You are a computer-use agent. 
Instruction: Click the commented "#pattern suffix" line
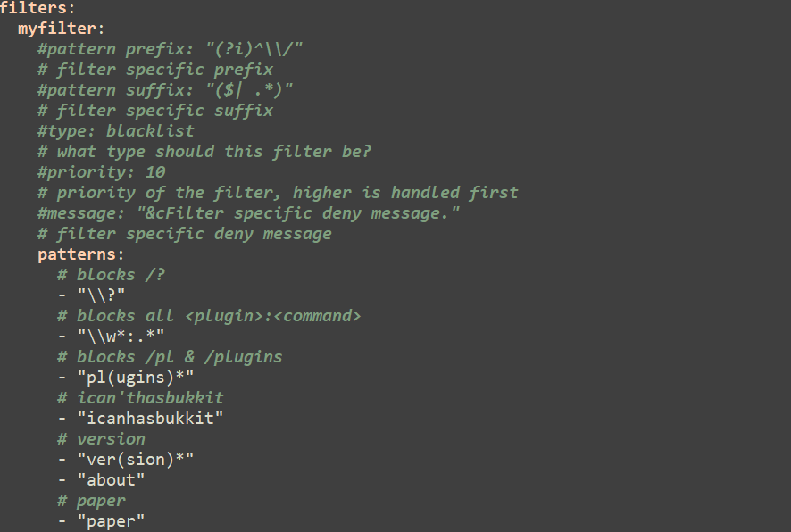[x=165, y=90]
